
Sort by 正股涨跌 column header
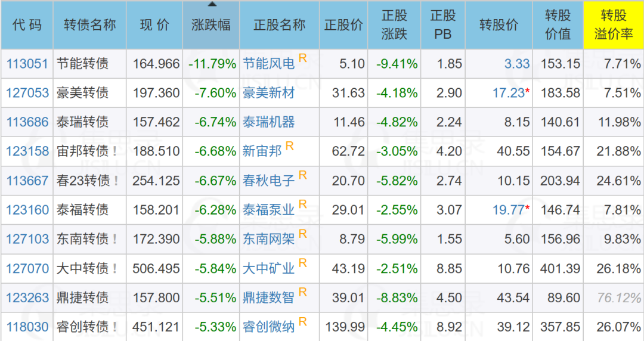[x=394, y=25]
